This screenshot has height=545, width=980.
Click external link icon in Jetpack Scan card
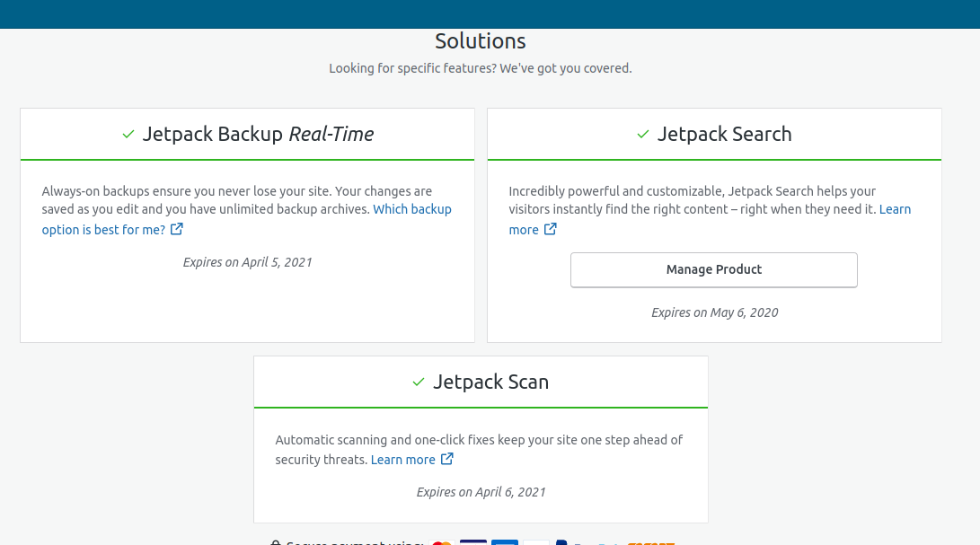pos(446,459)
